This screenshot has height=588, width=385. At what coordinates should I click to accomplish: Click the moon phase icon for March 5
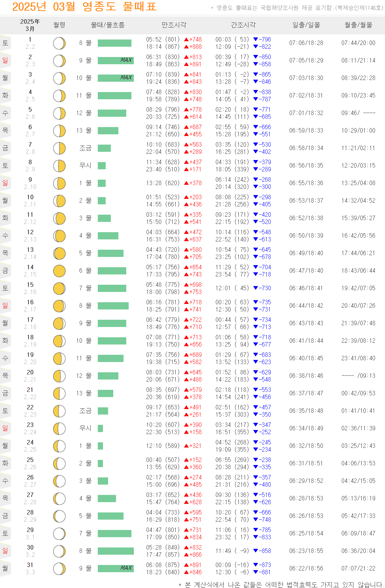(x=59, y=113)
